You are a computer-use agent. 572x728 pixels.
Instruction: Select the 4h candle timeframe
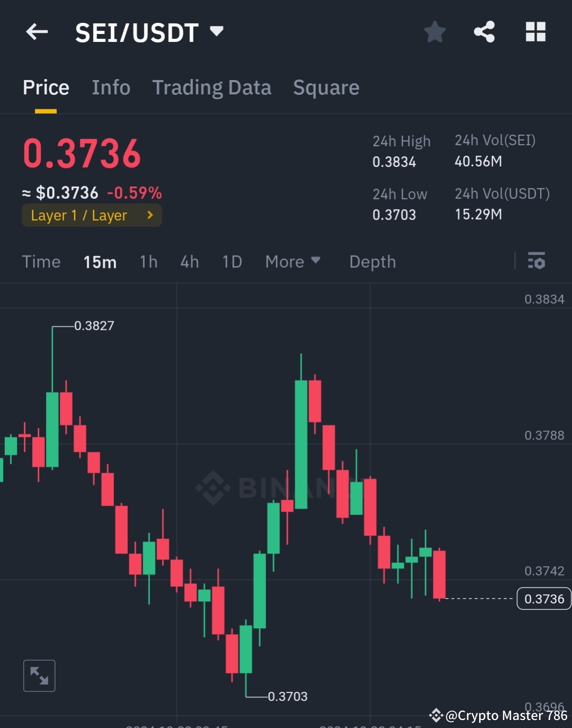click(x=189, y=261)
